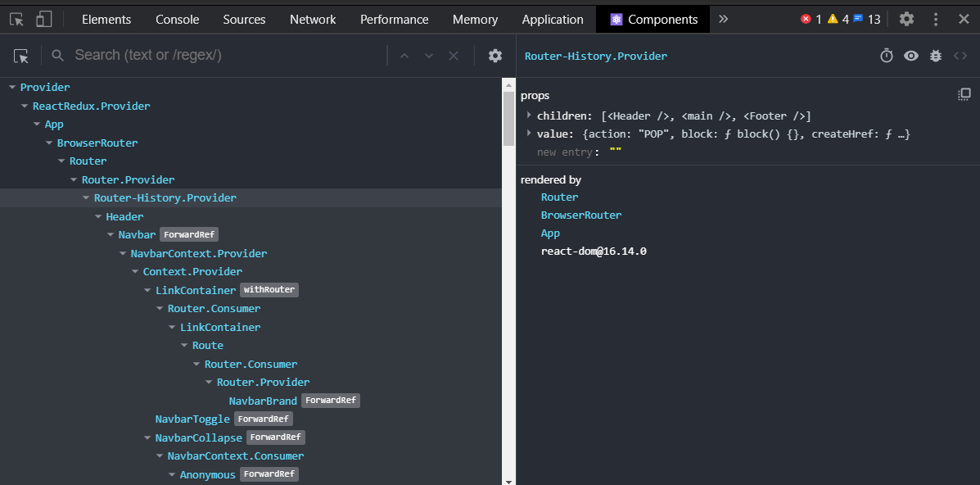Click the React component selector icon

click(21, 56)
